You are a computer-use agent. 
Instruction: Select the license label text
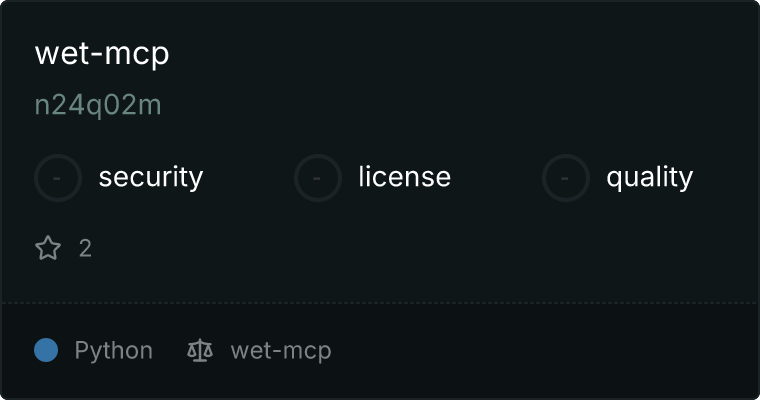click(404, 176)
